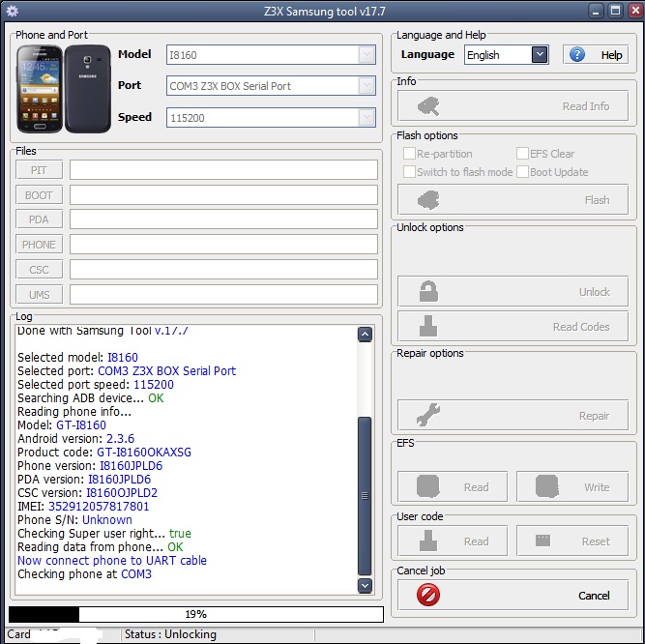Screen dimensions: 645x644
Task: Click the padlock icon on Unlock
Action: pos(428,291)
